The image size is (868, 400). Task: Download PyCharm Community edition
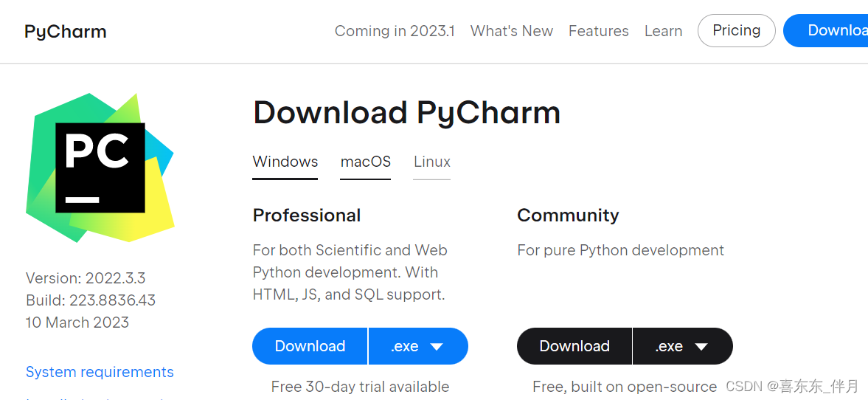[574, 346]
